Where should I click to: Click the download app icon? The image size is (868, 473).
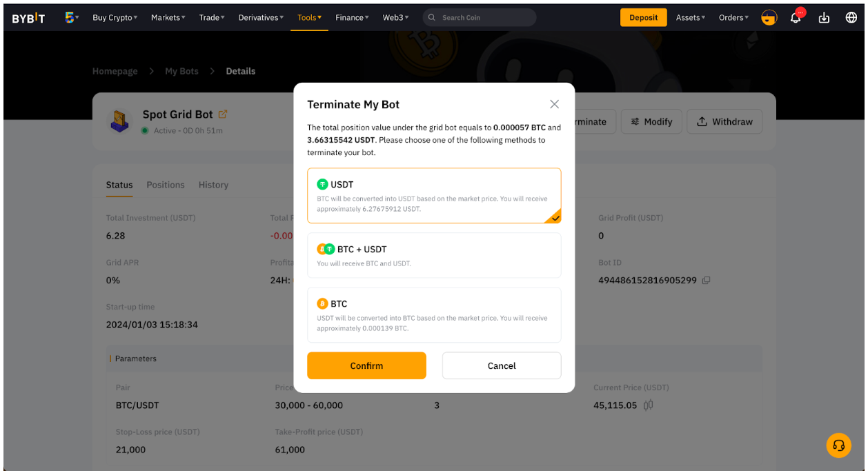(824, 18)
